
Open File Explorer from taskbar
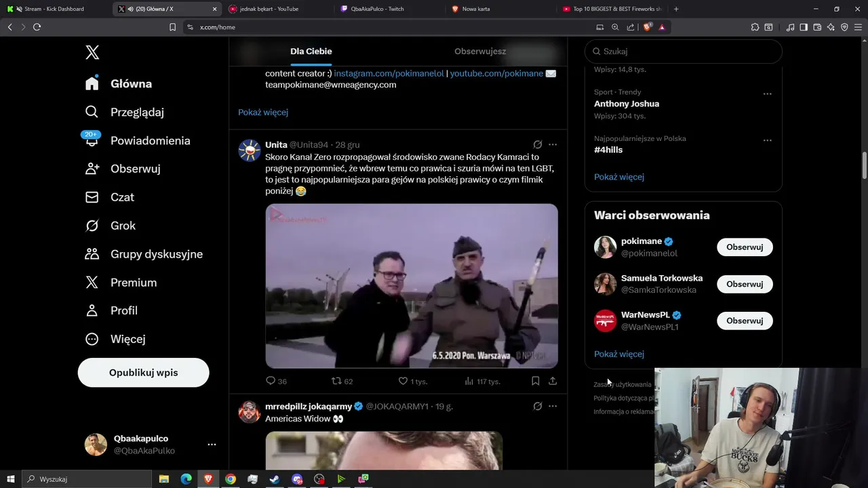pos(164,479)
